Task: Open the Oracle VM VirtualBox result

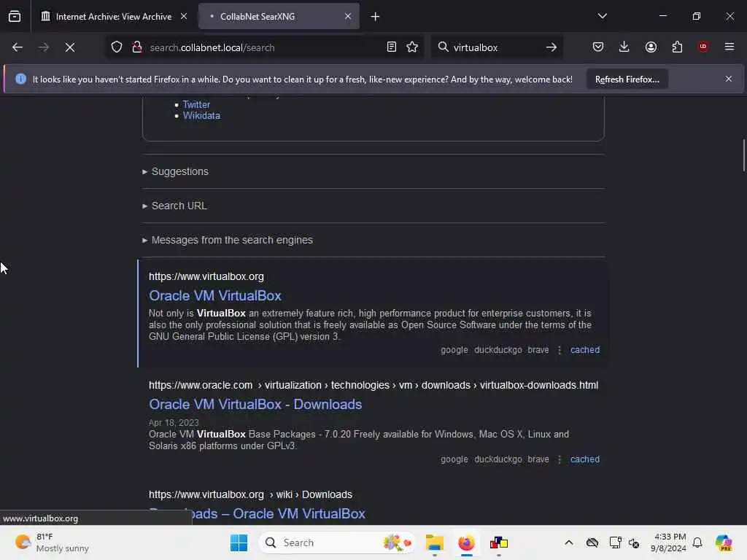Action: (x=215, y=296)
